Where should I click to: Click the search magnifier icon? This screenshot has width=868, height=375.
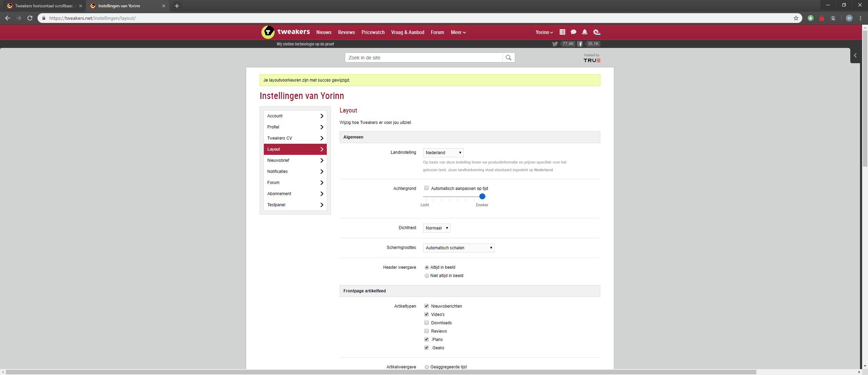coord(508,58)
